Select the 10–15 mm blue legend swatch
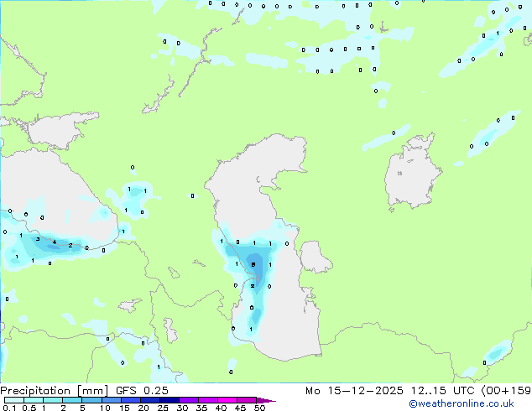 pyautogui.click(x=112, y=400)
